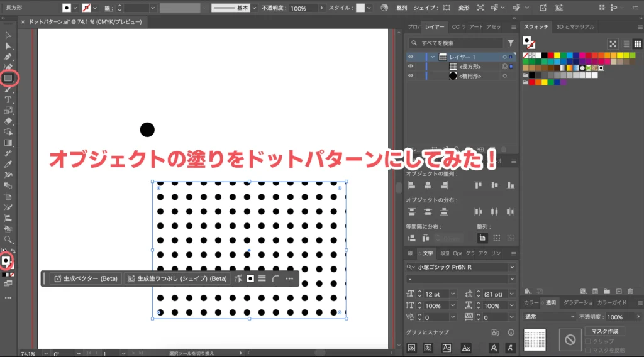
Task: Click horizontal distribute left icon
Action: click(x=478, y=212)
